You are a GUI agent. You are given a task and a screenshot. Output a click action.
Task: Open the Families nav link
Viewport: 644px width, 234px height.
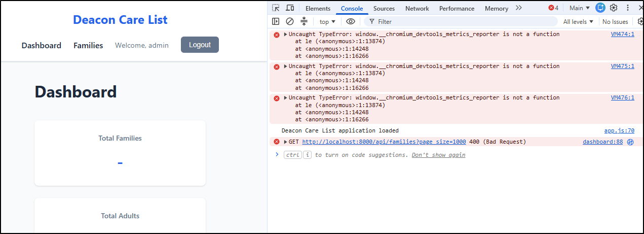[x=88, y=45]
